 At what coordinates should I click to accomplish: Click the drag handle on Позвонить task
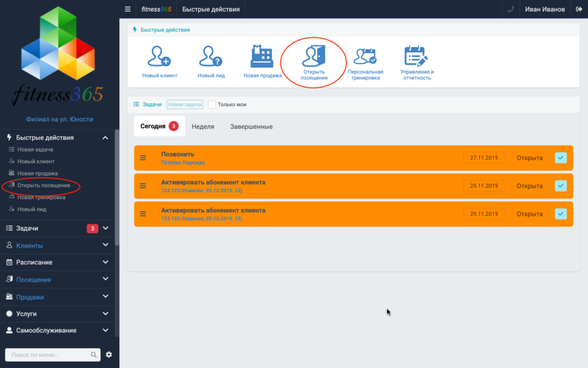click(x=143, y=158)
